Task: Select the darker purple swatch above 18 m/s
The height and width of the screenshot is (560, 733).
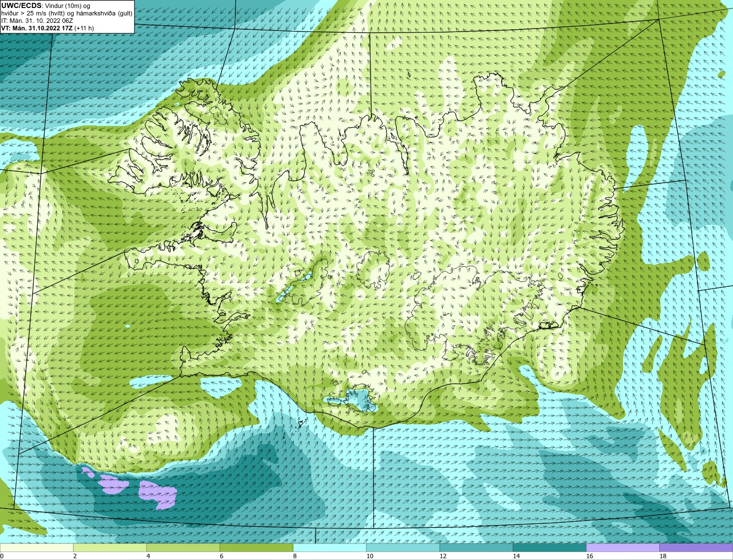Action: (x=696, y=547)
